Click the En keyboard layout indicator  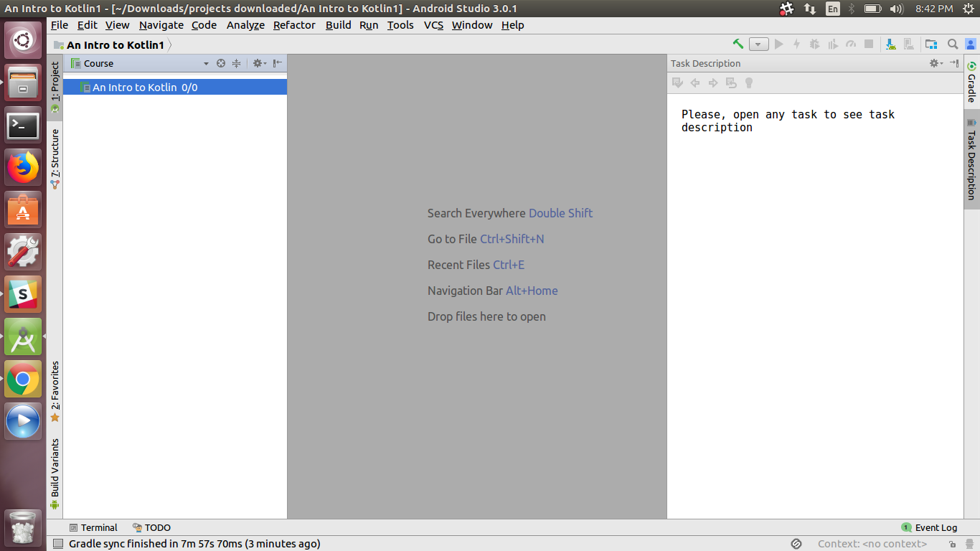(832, 9)
